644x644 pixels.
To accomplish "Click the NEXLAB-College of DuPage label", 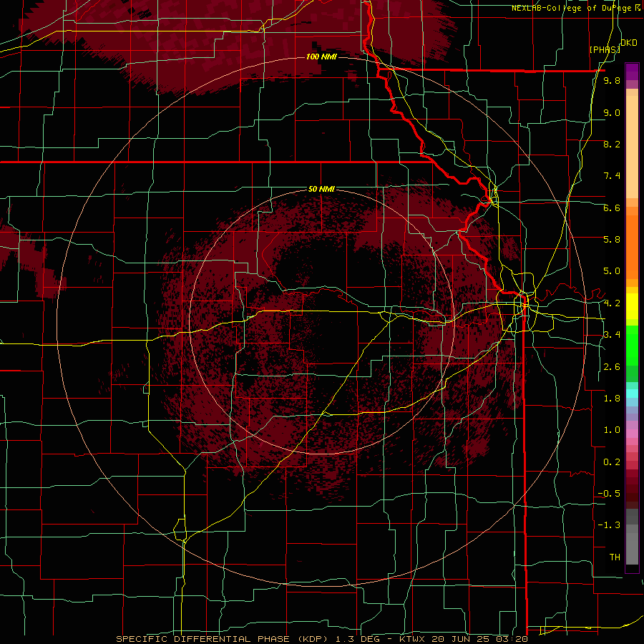I will click(572, 8).
